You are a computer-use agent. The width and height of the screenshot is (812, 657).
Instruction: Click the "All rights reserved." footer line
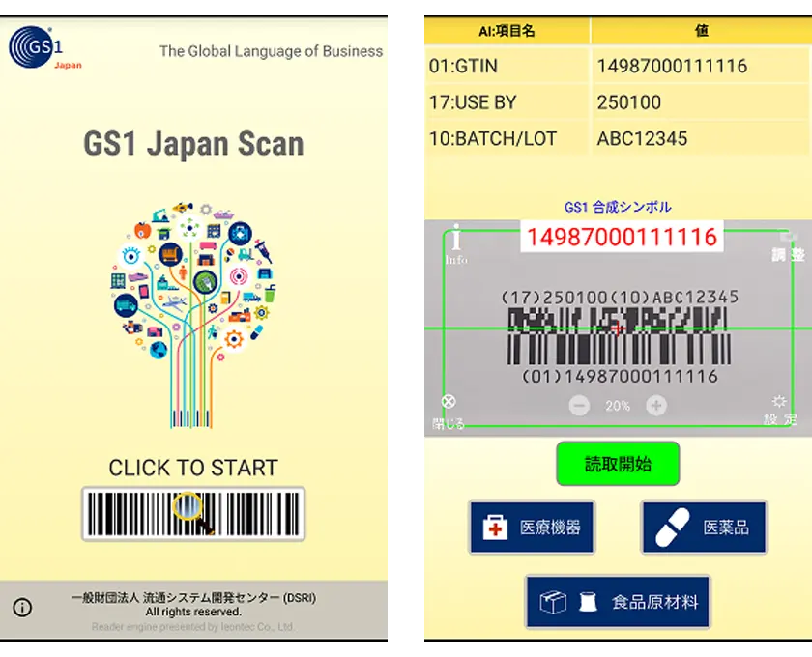[193, 612]
